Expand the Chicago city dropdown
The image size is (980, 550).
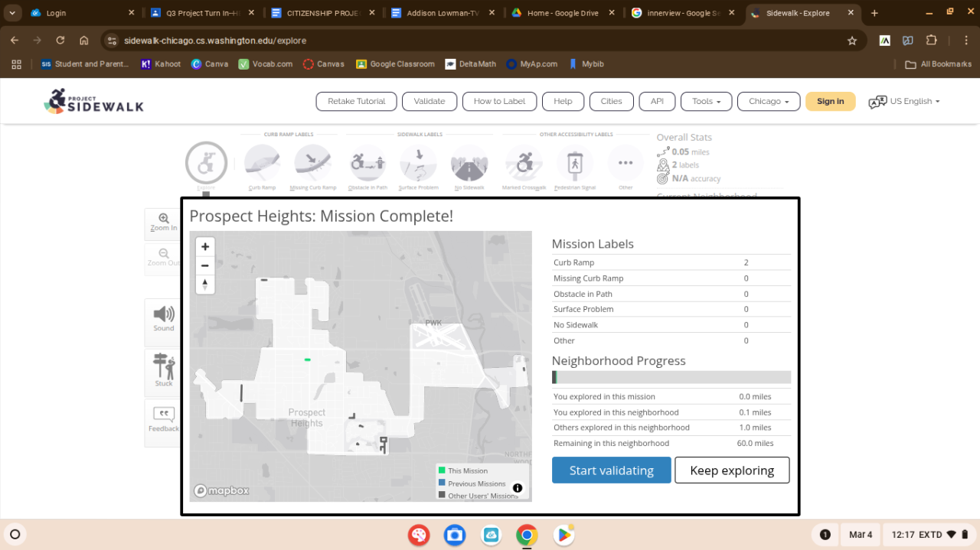769,101
